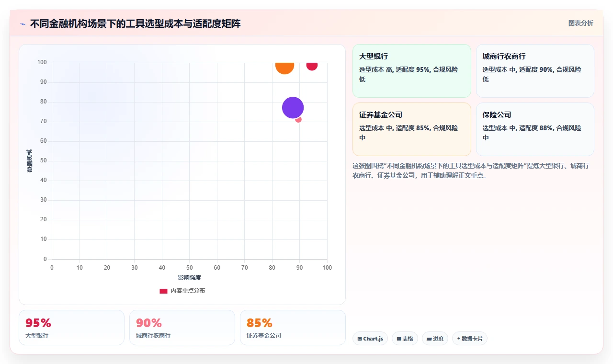Click the chart title text
The width and height of the screenshot is (613, 364).
135,23
